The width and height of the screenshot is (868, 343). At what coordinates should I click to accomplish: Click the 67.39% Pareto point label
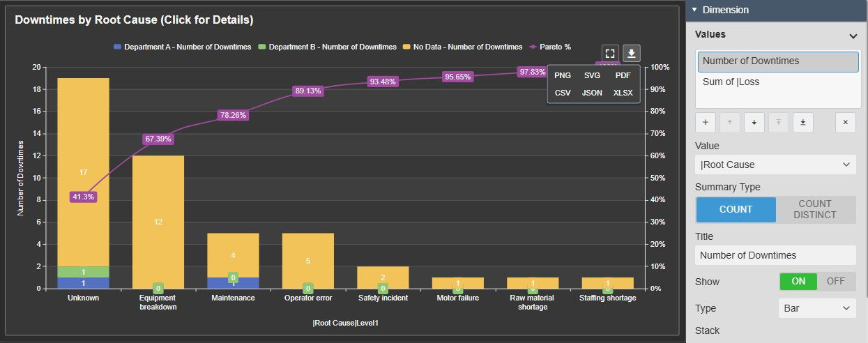[158, 139]
